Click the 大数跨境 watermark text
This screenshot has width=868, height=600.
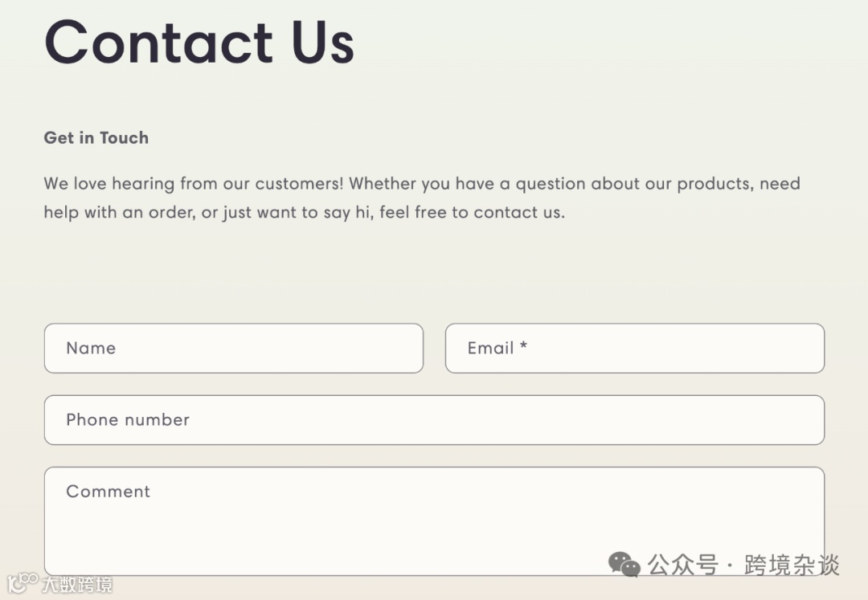77,584
